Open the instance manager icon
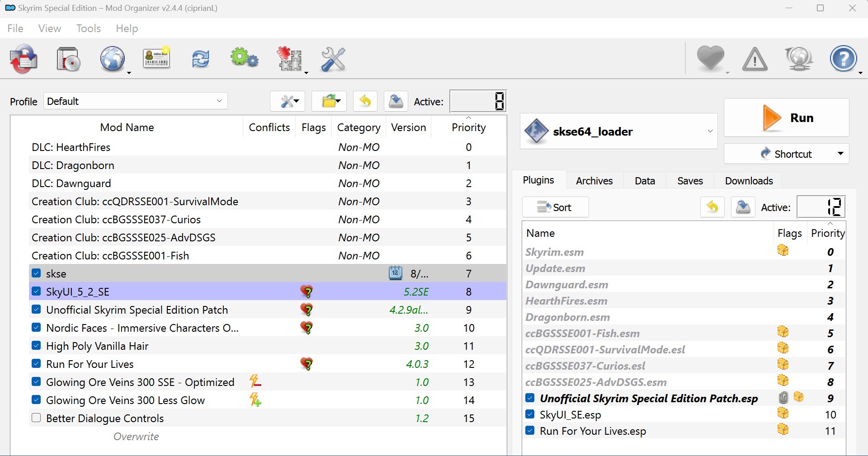Viewport: 868px width, 456px height. (x=24, y=59)
